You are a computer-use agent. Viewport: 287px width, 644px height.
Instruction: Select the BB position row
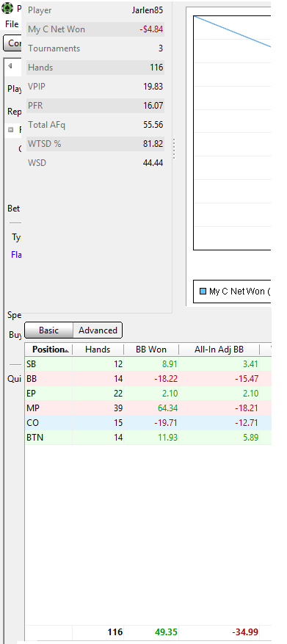point(148,379)
